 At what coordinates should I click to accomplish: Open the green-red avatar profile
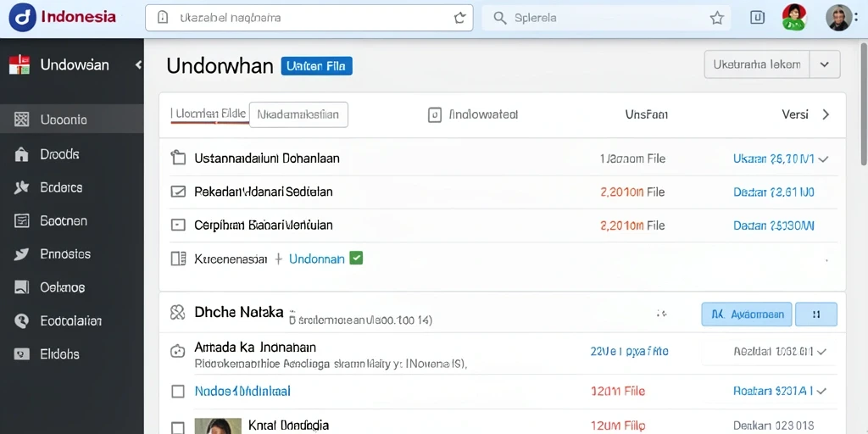pyautogui.click(x=794, y=18)
